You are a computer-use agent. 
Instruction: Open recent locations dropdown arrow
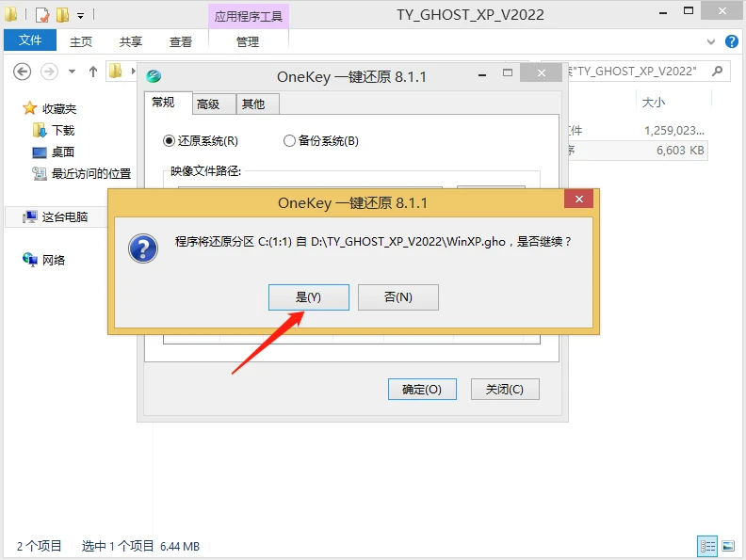(x=72, y=72)
